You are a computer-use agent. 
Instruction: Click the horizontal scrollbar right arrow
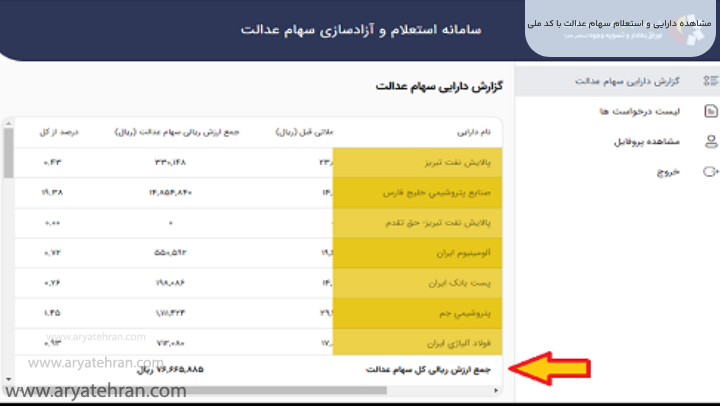[x=496, y=390]
